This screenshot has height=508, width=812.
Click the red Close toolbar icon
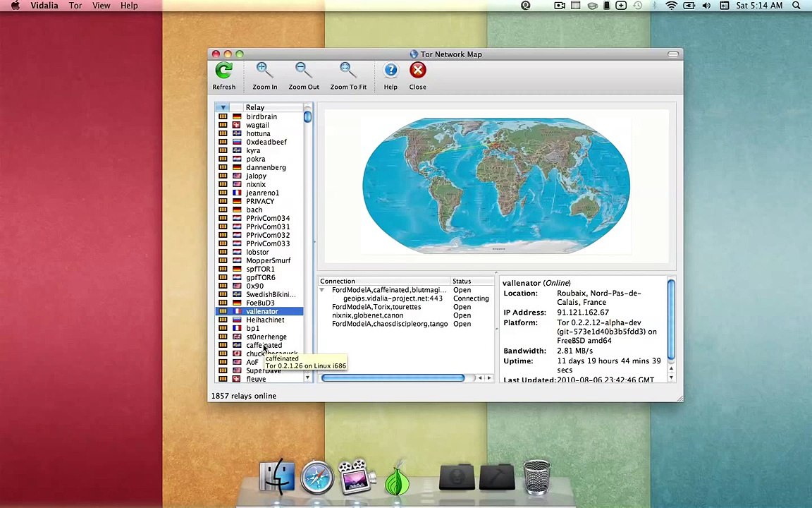point(417,70)
